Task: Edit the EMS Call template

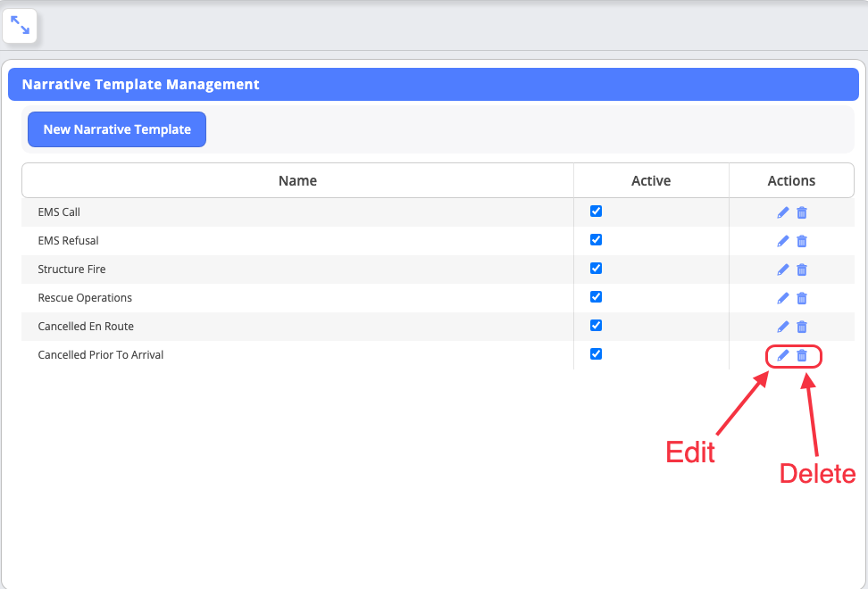Action: pyautogui.click(x=783, y=212)
